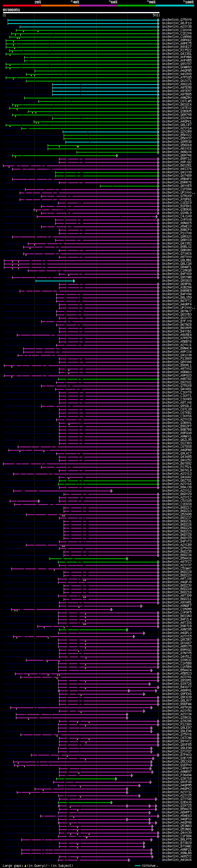Click the white query sequence bar

point(81,13)
